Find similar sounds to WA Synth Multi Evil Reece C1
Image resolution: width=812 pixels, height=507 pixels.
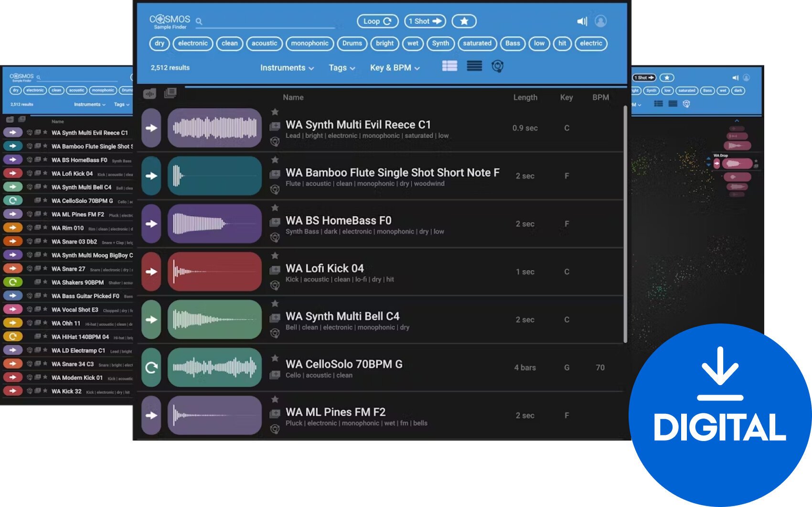coord(275,141)
